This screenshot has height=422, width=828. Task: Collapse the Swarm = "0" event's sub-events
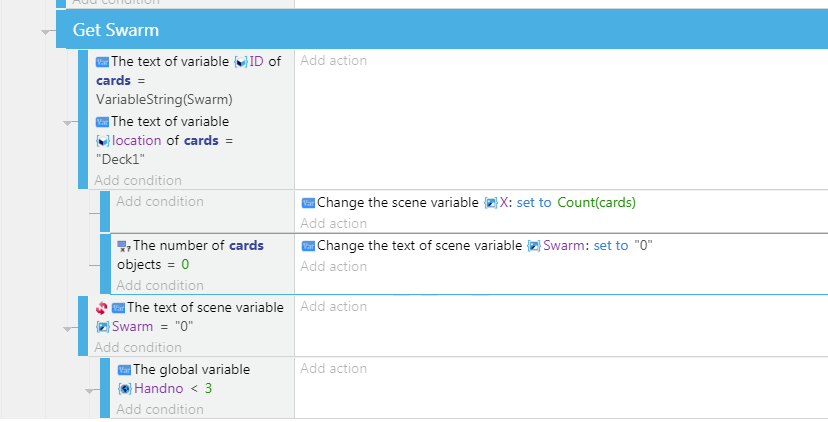coord(69,327)
